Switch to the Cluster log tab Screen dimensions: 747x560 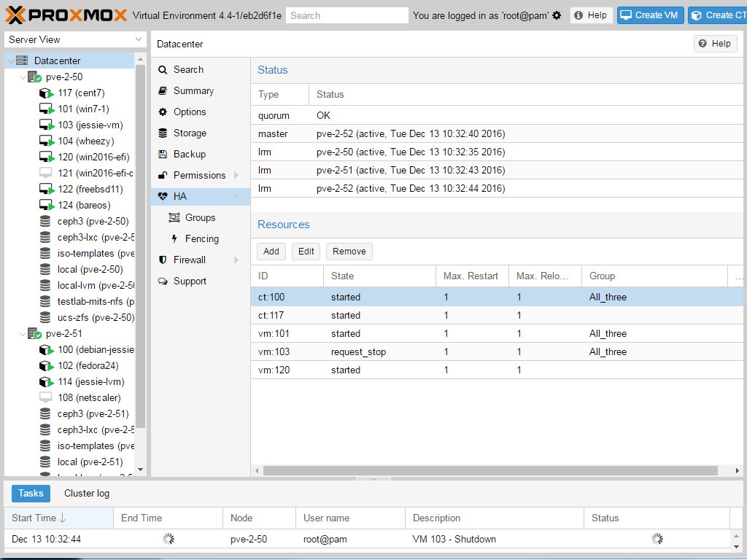(x=87, y=494)
